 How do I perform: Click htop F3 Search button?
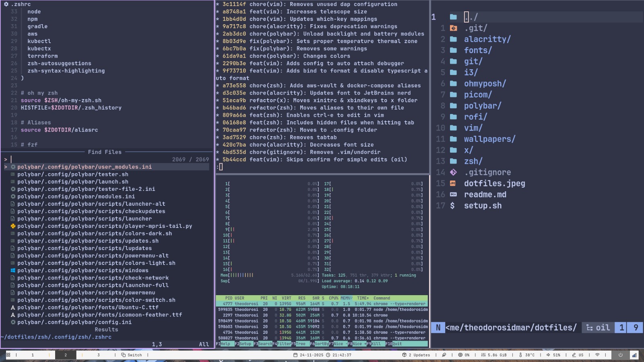[263, 343]
